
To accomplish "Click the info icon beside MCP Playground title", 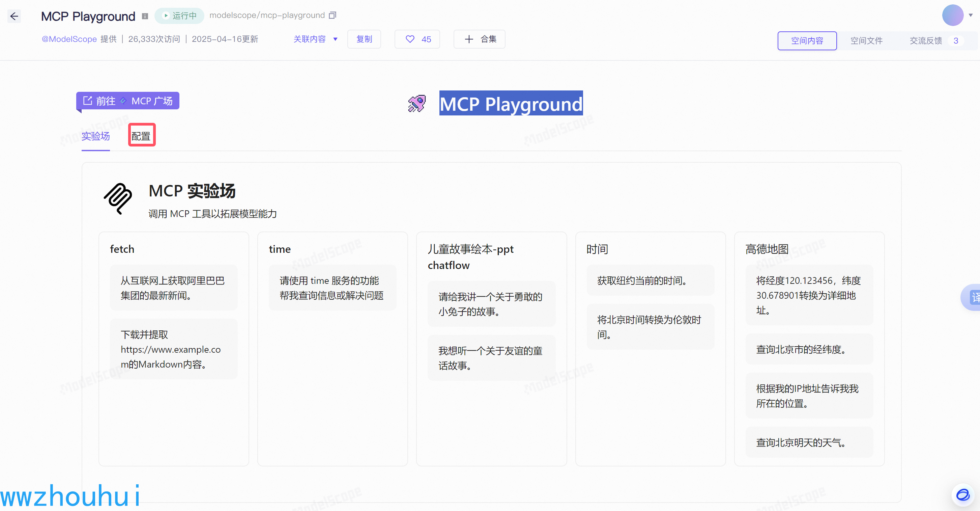I will [x=145, y=16].
